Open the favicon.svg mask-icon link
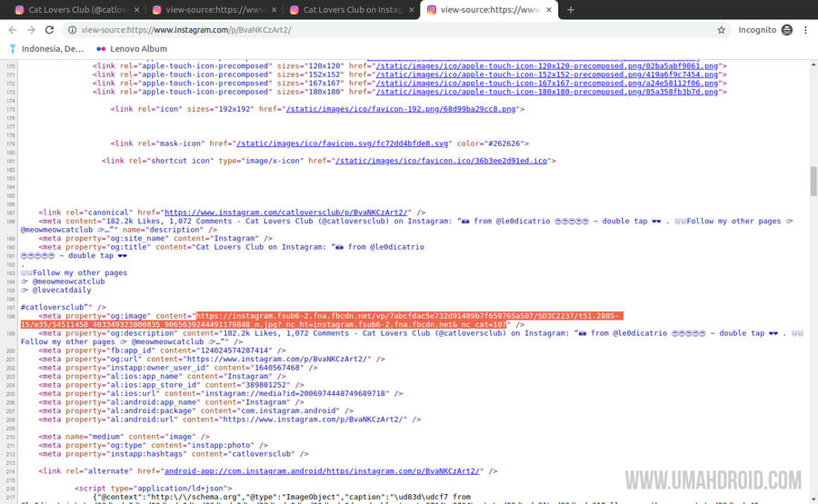The width and height of the screenshot is (818, 504). [x=343, y=143]
